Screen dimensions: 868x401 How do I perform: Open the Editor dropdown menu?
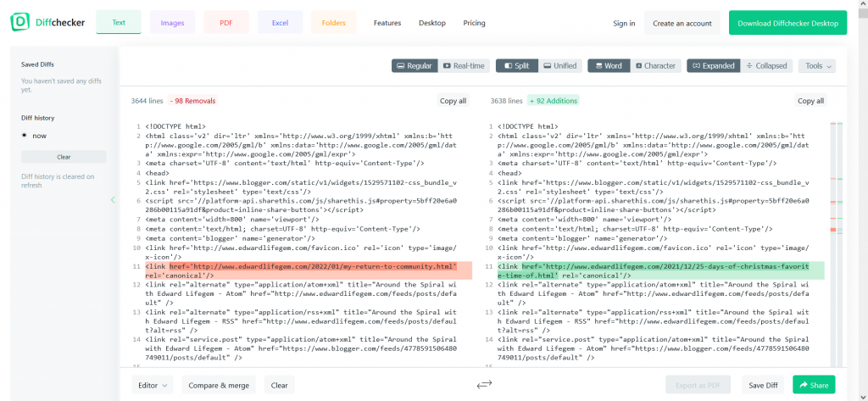pyautogui.click(x=153, y=385)
